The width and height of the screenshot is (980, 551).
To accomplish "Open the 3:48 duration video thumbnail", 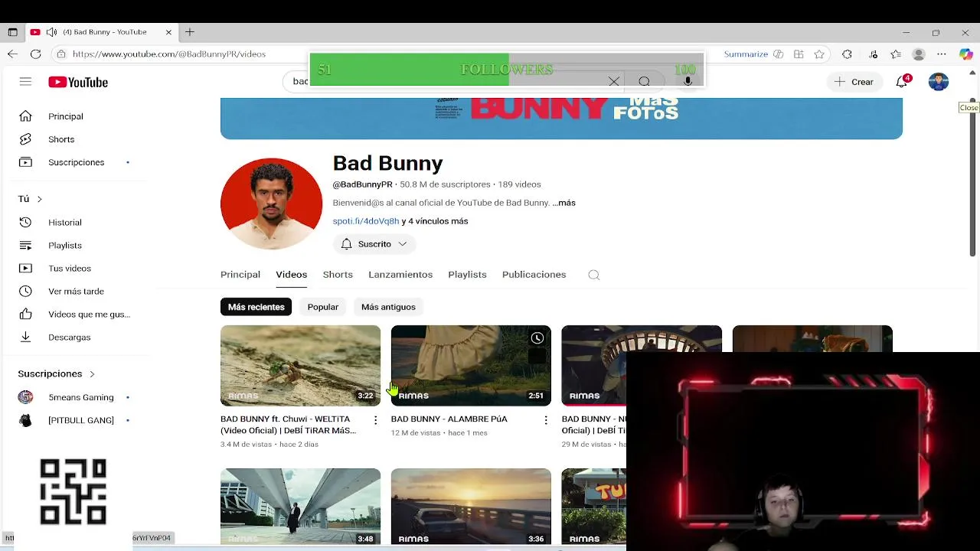I will (300, 507).
